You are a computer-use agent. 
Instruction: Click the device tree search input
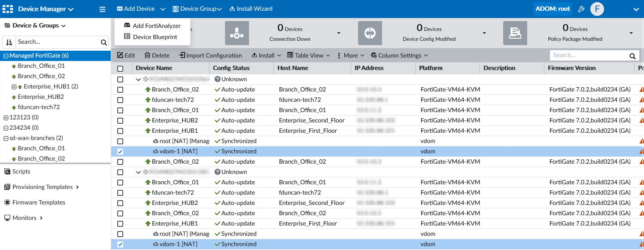58,42
